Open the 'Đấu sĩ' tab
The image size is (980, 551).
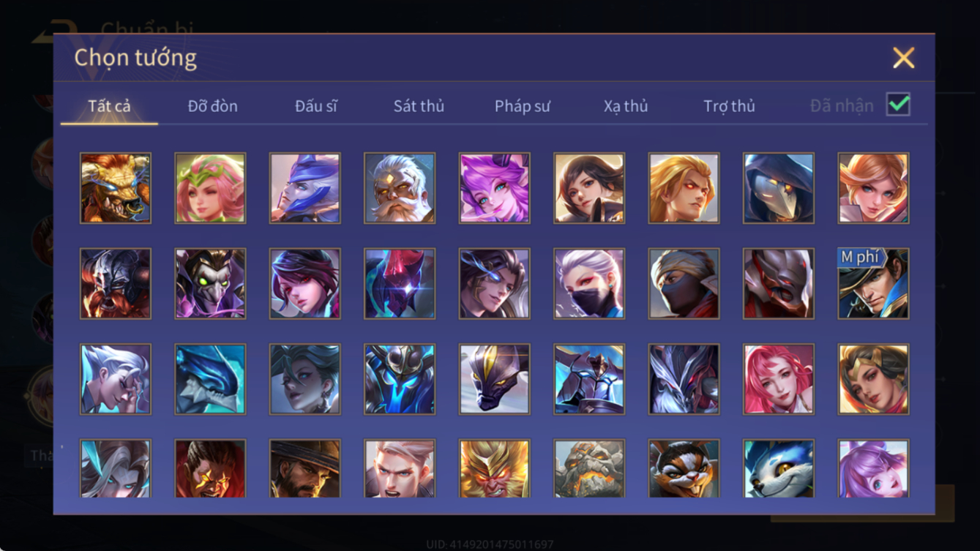[316, 106]
